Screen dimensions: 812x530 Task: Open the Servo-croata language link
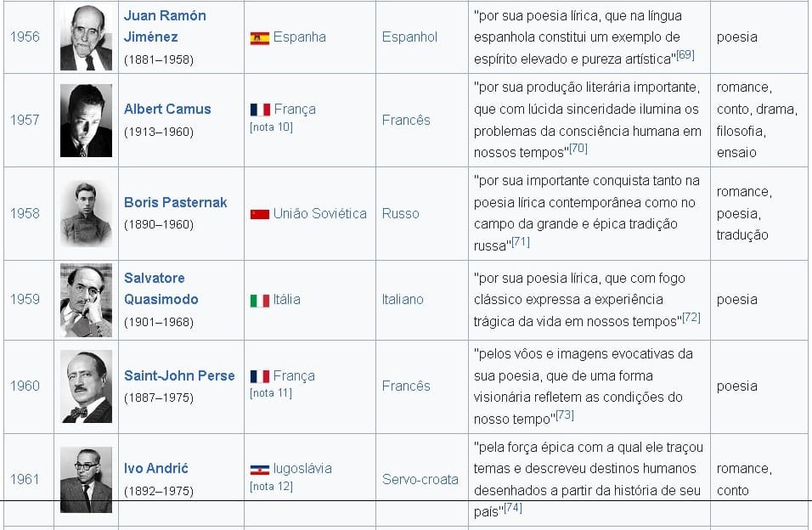pos(420,479)
